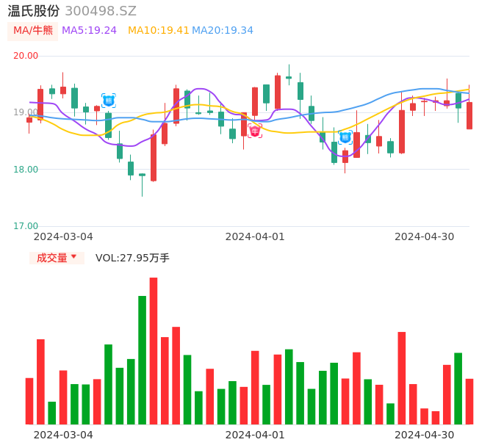Click the 20.00 price axis label

pos(26,56)
